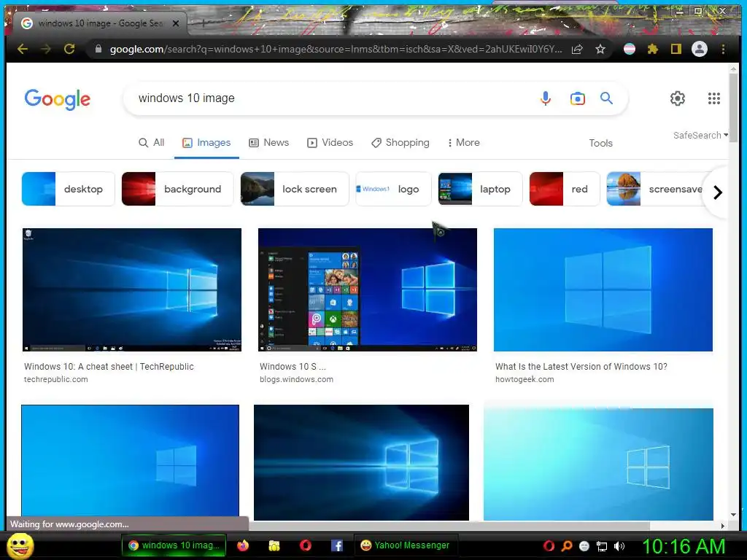
Task: Filter results by the logo chip
Action: pos(393,189)
